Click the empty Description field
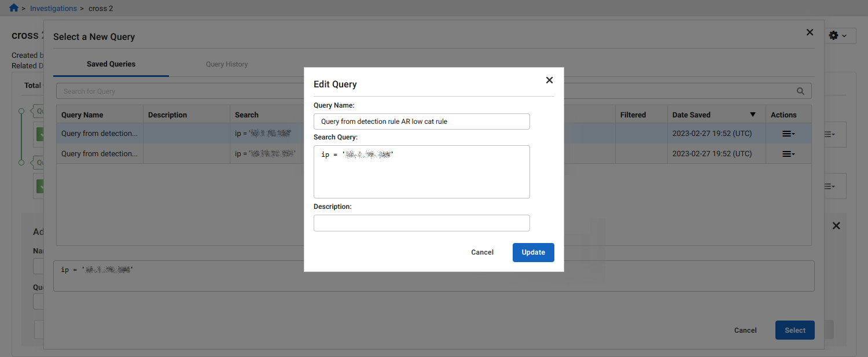This screenshot has height=357, width=868. pyautogui.click(x=421, y=223)
